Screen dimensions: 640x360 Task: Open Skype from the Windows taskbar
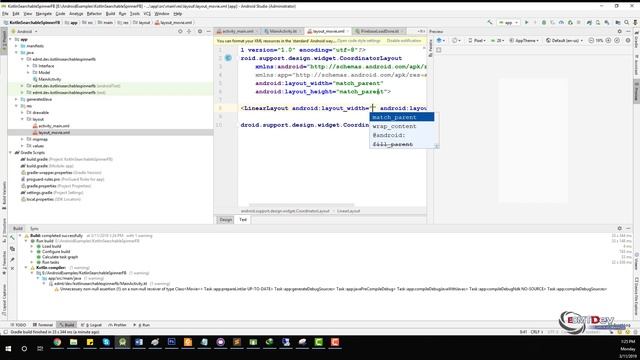point(106,342)
